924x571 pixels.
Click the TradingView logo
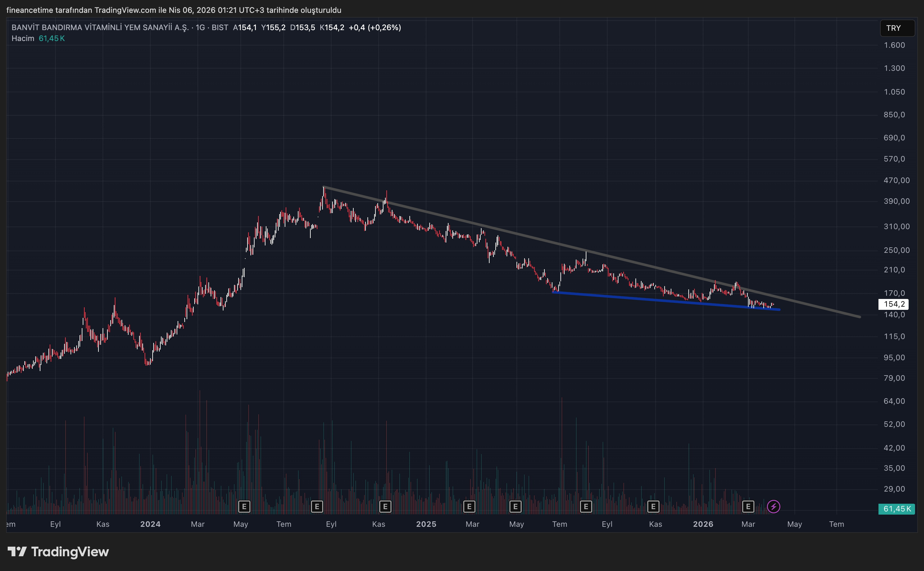click(x=59, y=552)
